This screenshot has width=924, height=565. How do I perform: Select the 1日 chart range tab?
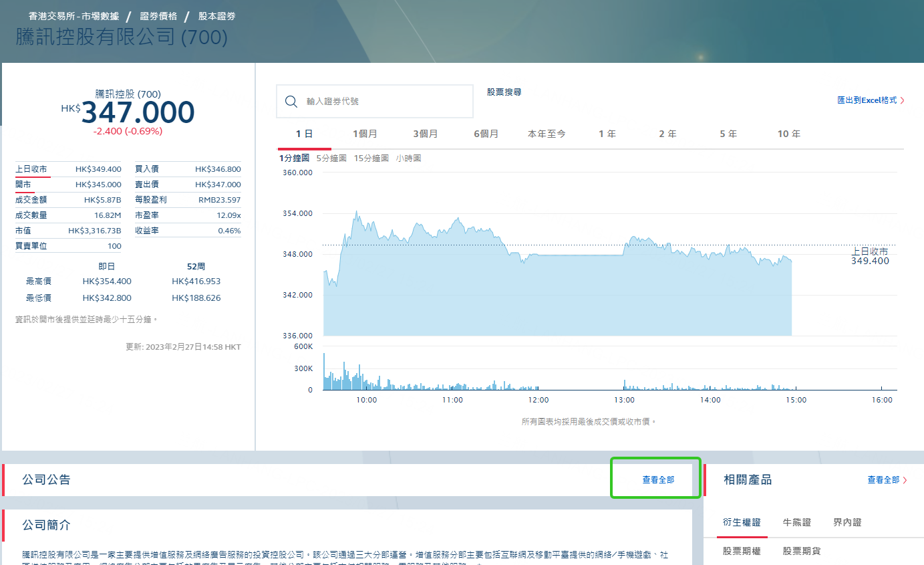pyautogui.click(x=305, y=134)
